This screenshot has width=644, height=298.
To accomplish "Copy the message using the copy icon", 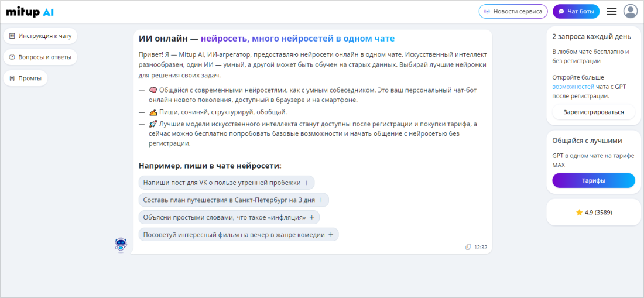I will (x=468, y=247).
